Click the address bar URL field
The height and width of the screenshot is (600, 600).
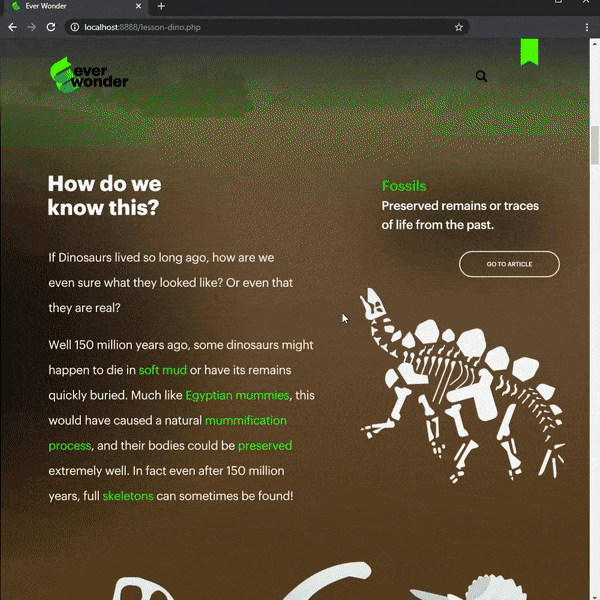coord(264,27)
